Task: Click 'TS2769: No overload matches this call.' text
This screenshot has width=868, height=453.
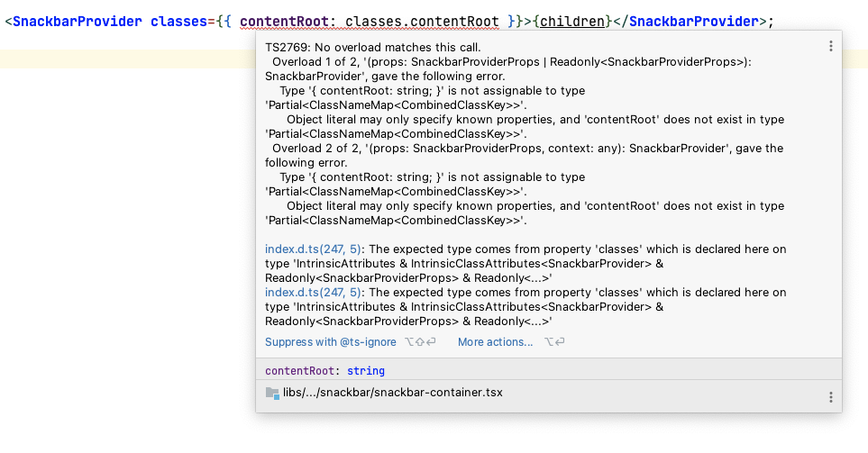Action: tap(372, 48)
